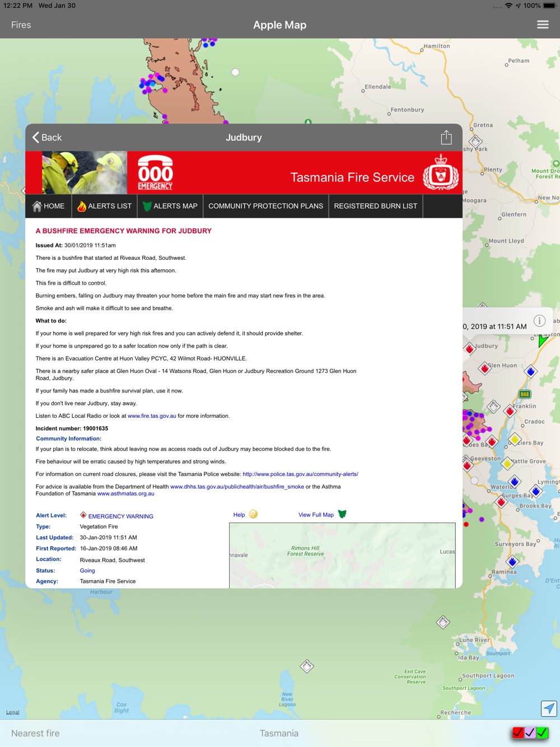Tap the 000 Emergency logo
Screen dimensions: 560x747
coord(155,172)
